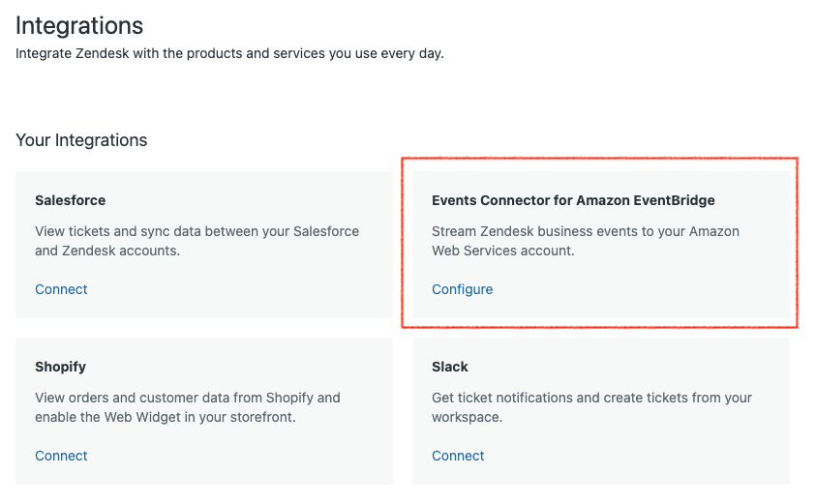Click the Integrations page heading
Viewport: 816px width, 504px height.
(79, 26)
